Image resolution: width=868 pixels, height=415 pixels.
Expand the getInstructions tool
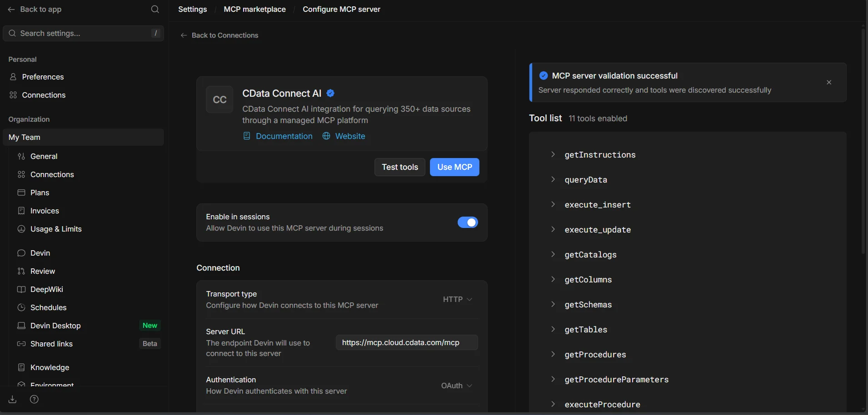553,154
